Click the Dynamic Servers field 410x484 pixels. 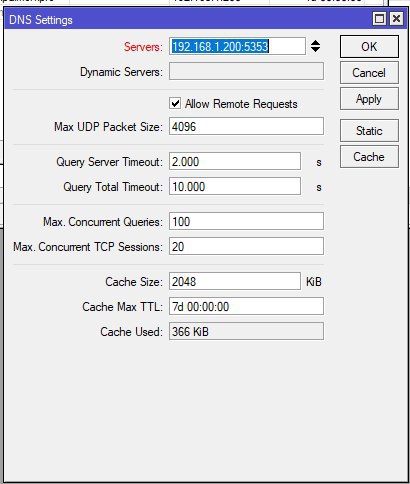[246, 71]
